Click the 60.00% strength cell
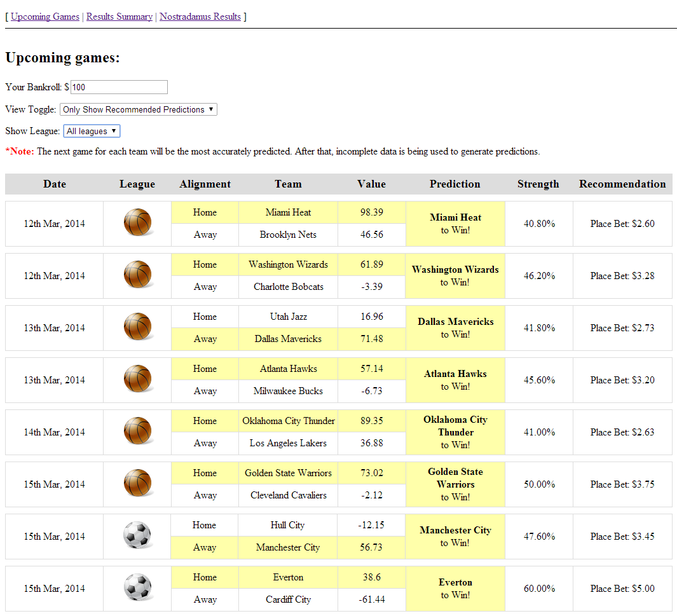This screenshot has height=616, width=677. [539, 589]
